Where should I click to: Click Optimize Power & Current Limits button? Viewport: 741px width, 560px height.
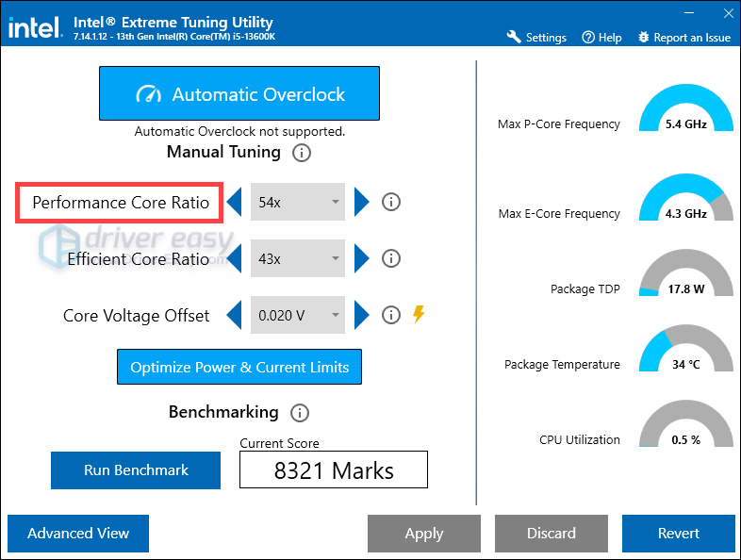239,368
